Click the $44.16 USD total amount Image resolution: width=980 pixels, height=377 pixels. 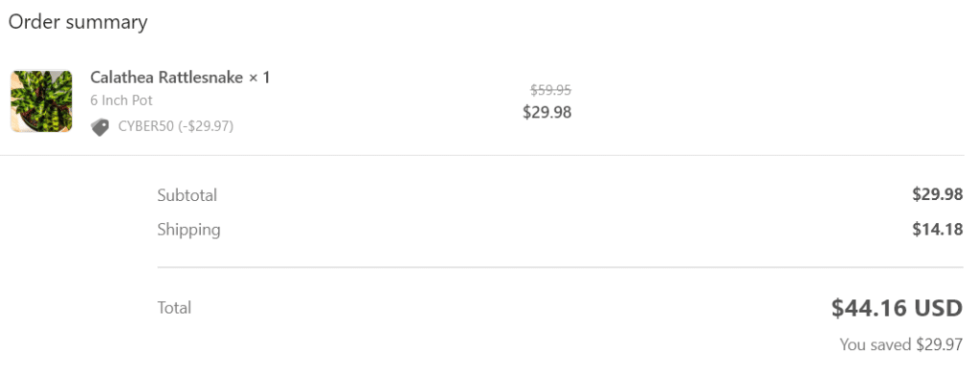897,308
